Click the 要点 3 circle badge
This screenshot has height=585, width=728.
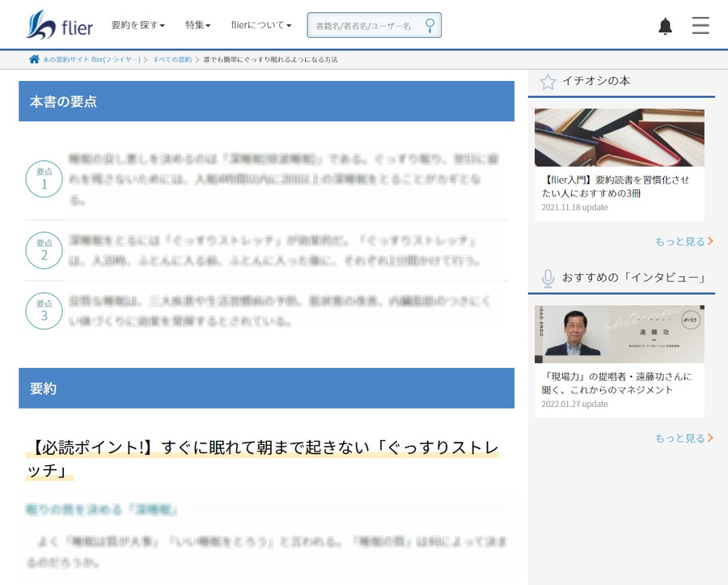(x=44, y=311)
